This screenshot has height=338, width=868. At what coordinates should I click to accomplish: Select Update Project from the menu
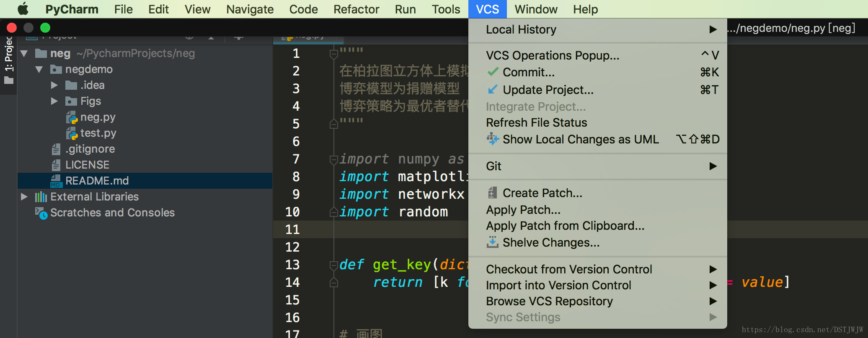tap(598, 90)
